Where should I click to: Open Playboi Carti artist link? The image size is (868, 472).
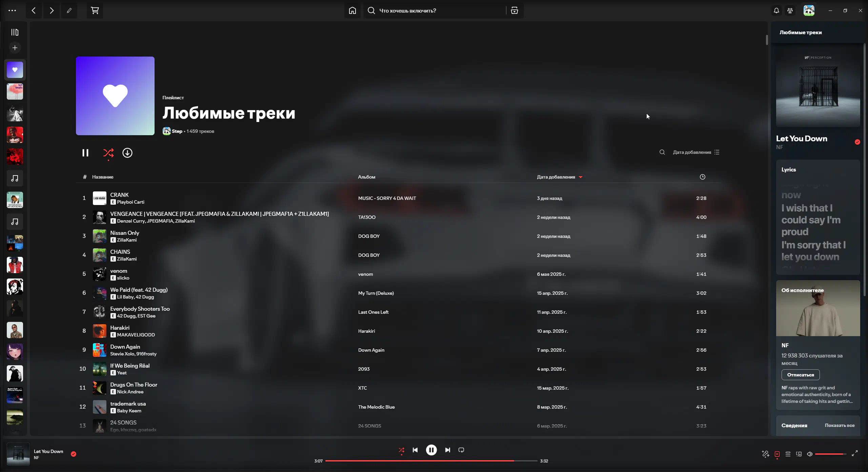pyautogui.click(x=130, y=202)
